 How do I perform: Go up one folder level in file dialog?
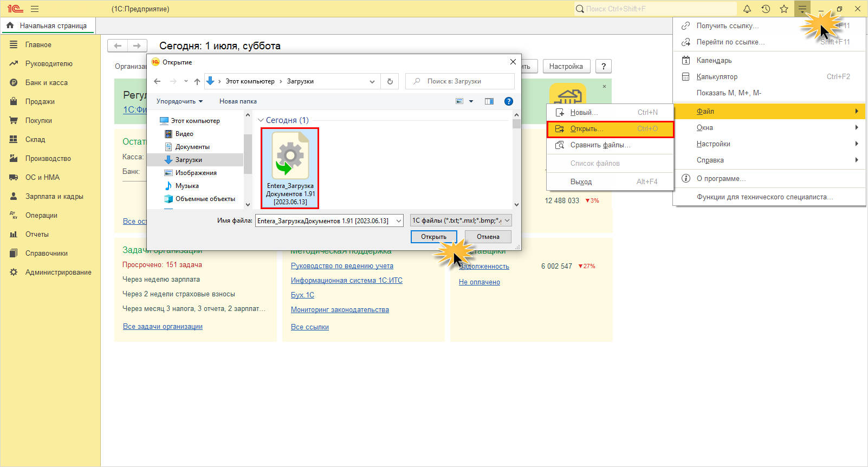click(x=197, y=81)
